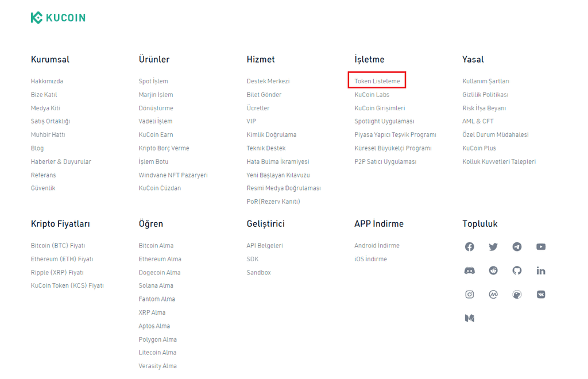Open the GitHub icon
588x379 pixels.
coord(517,270)
